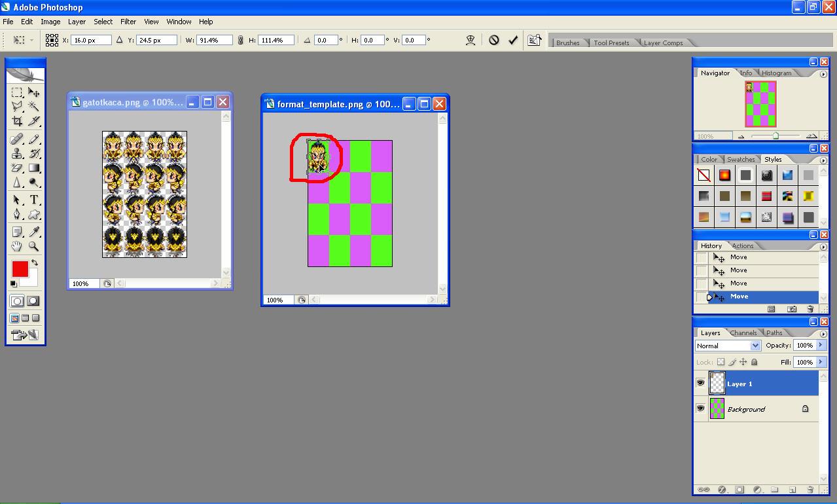Open History panel options menu
The image size is (837, 504).
[x=823, y=247]
